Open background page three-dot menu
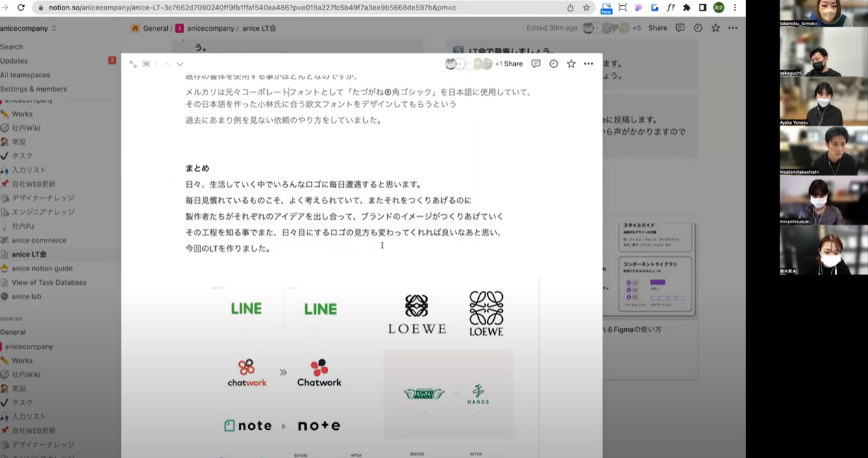Screen dimensions: 868x458 [x=733, y=28]
